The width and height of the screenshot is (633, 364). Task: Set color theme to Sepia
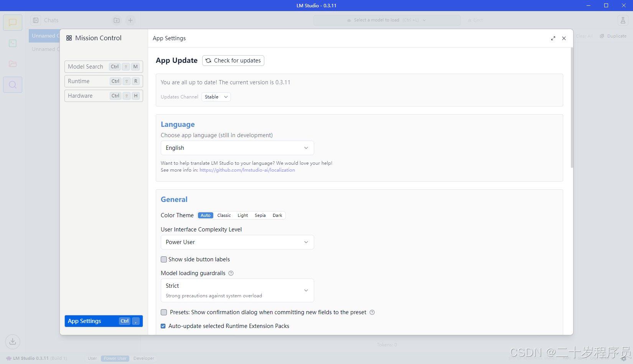[x=260, y=215]
